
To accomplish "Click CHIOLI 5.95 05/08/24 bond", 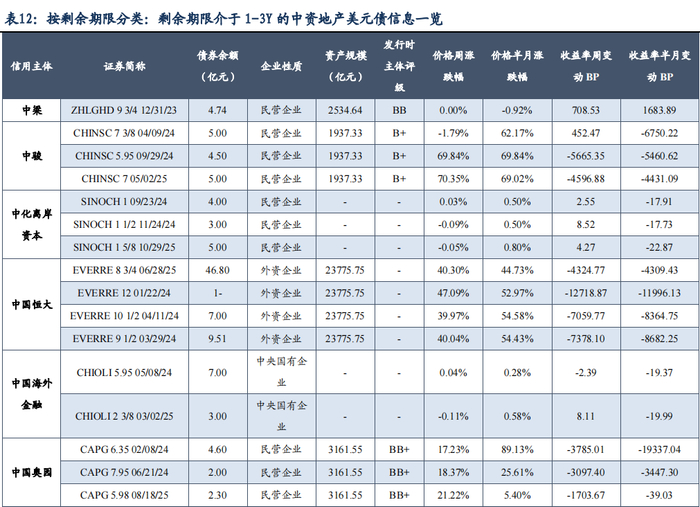I will [124, 372].
